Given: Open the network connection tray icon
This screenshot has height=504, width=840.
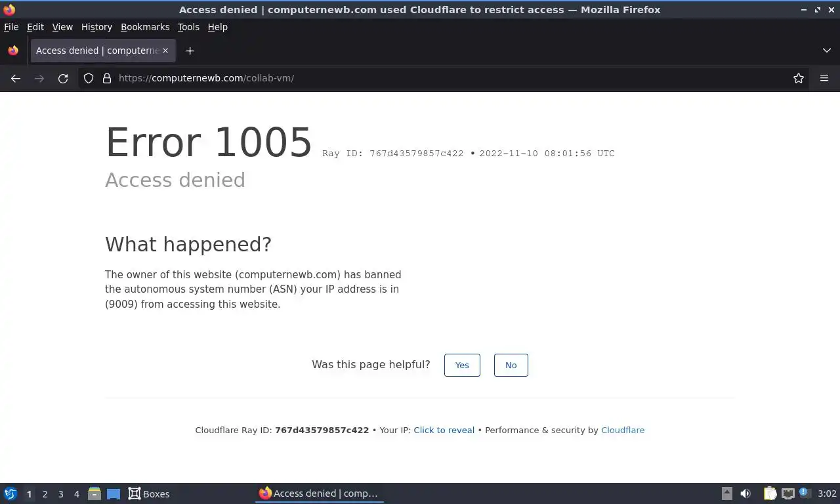Looking at the screenshot, I should (787, 493).
